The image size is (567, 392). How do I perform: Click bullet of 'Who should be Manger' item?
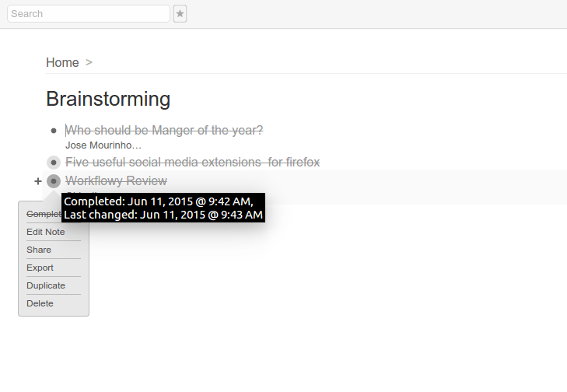coord(54,131)
